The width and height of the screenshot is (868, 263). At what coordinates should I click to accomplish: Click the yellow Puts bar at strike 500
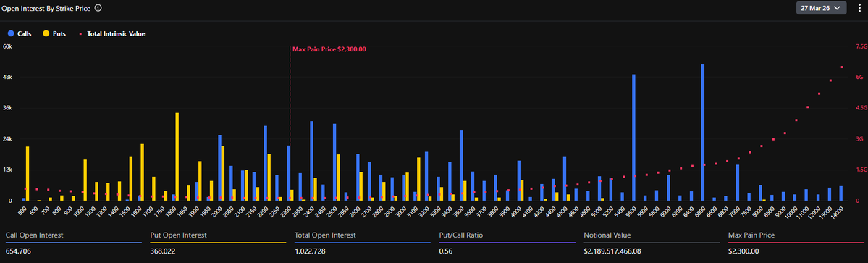point(28,173)
